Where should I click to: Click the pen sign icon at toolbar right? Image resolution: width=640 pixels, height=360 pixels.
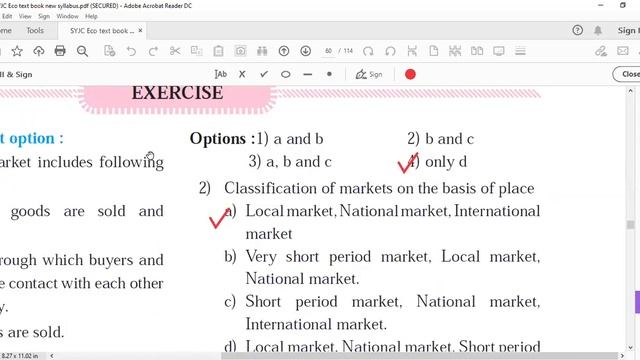(600, 51)
